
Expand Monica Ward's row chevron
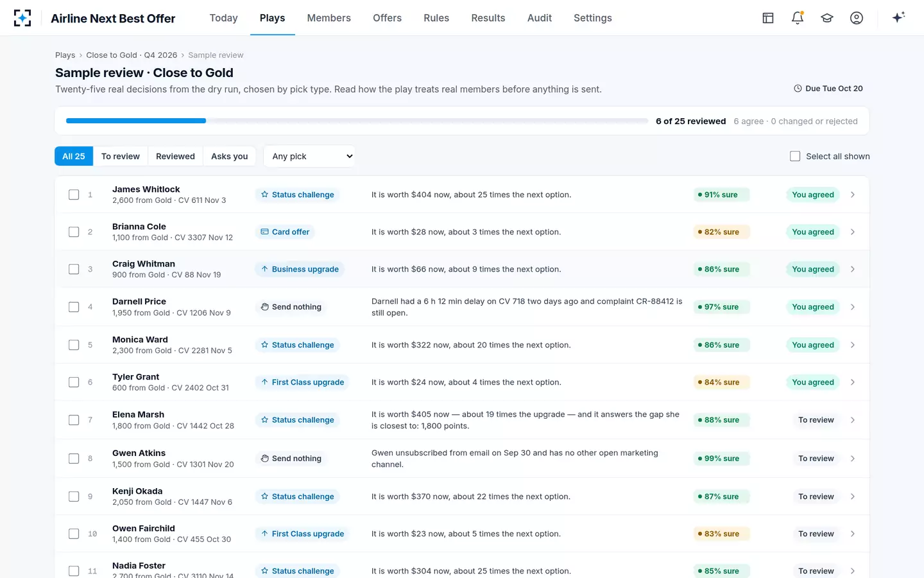point(853,345)
